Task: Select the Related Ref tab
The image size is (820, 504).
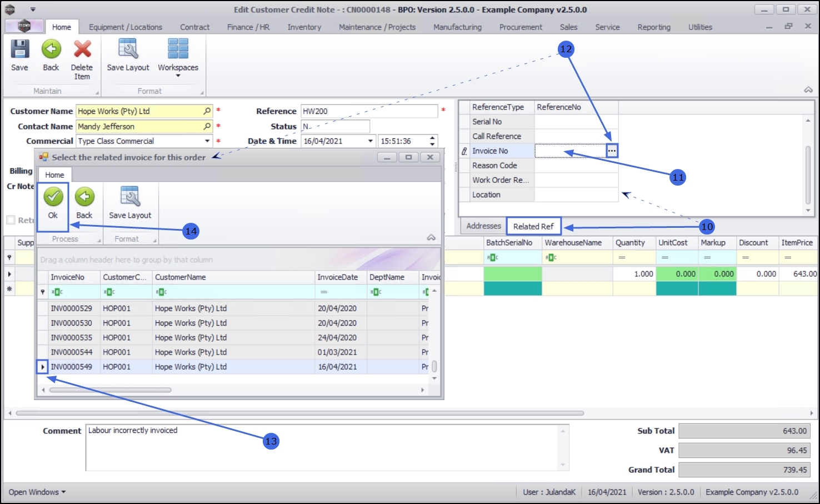Action: (533, 226)
